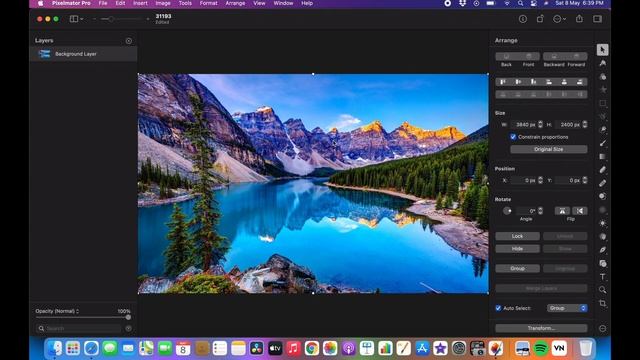Select the Paint brush tool
This screenshot has height=360, width=640.
[x=602, y=143]
